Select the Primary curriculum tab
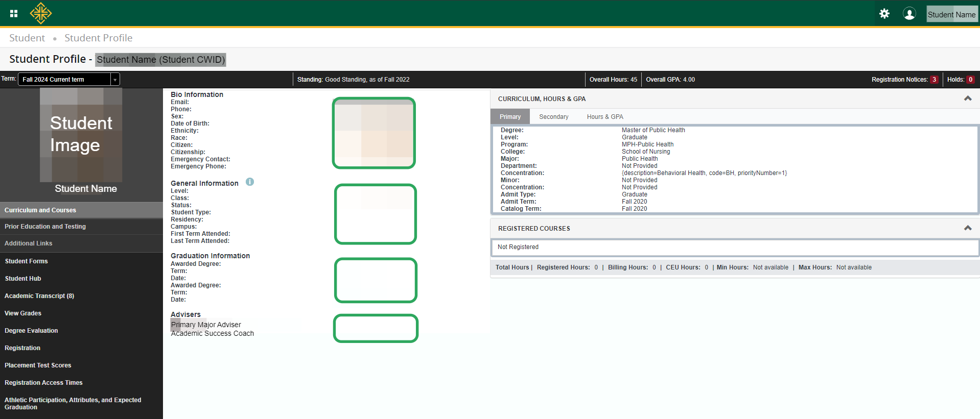 click(510, 117)
